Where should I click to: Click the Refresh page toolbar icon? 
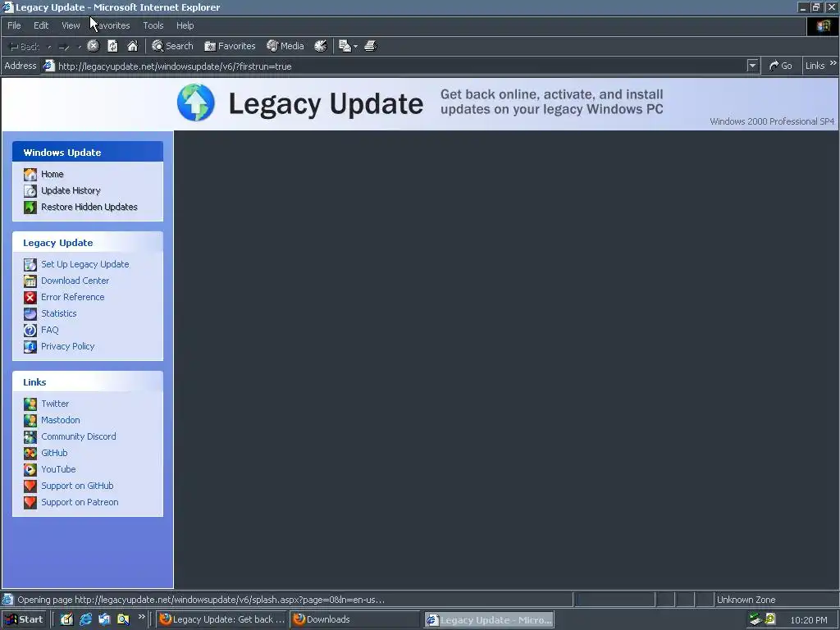click(x=112, y=46)
